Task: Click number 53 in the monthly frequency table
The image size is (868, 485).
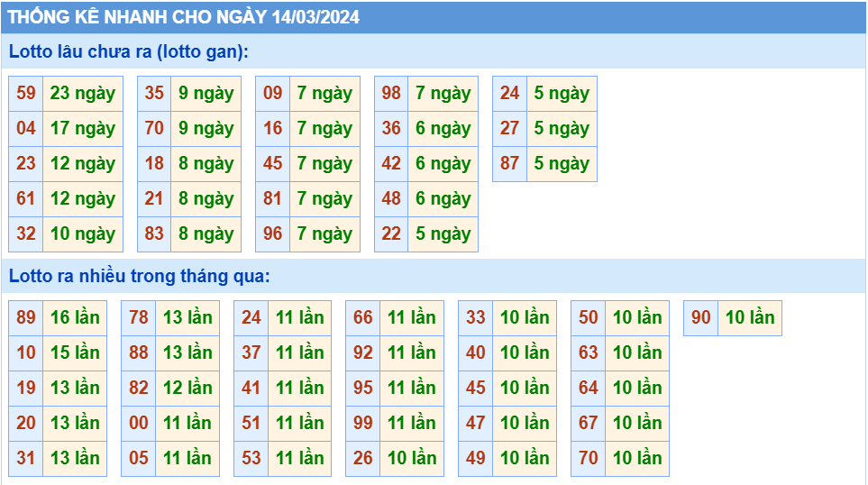Action: [x=251, y=459]
